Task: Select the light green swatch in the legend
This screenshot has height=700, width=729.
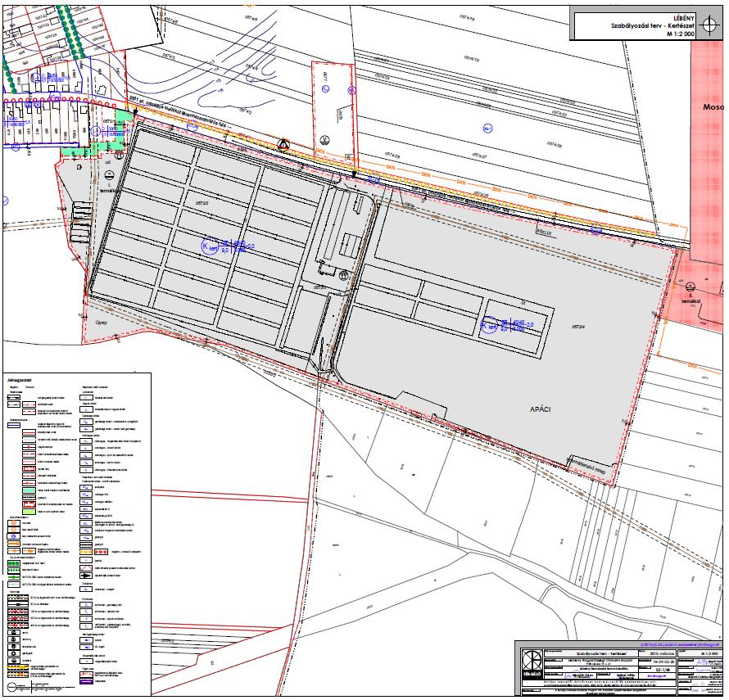Action: coord(29,512)
